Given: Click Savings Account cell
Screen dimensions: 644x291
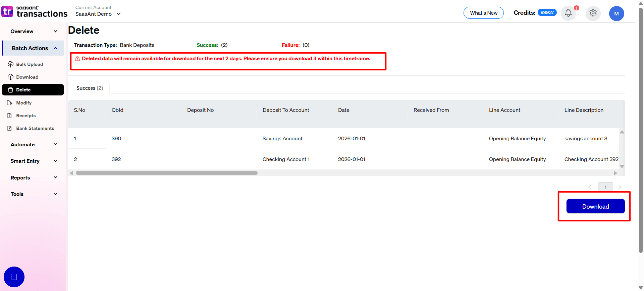Looking at the screenshot, I should [x=282, y=139].
